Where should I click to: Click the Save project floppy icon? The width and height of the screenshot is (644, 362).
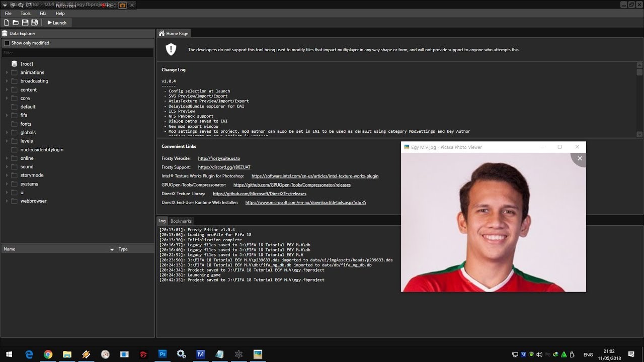pyautogui.click(x=25, y=23)
